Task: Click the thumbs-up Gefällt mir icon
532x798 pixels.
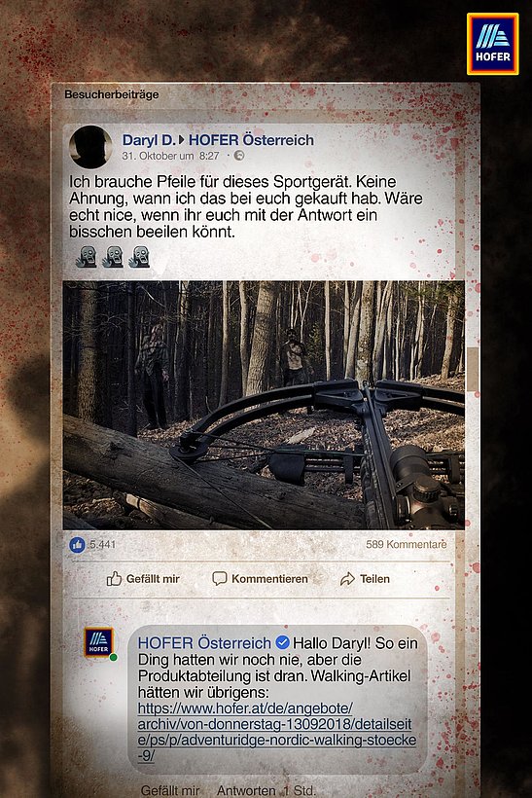Action: click(x=114, y=579)
